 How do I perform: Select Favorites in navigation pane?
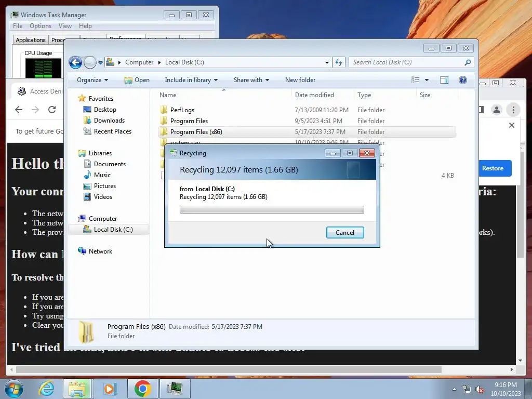101,99
